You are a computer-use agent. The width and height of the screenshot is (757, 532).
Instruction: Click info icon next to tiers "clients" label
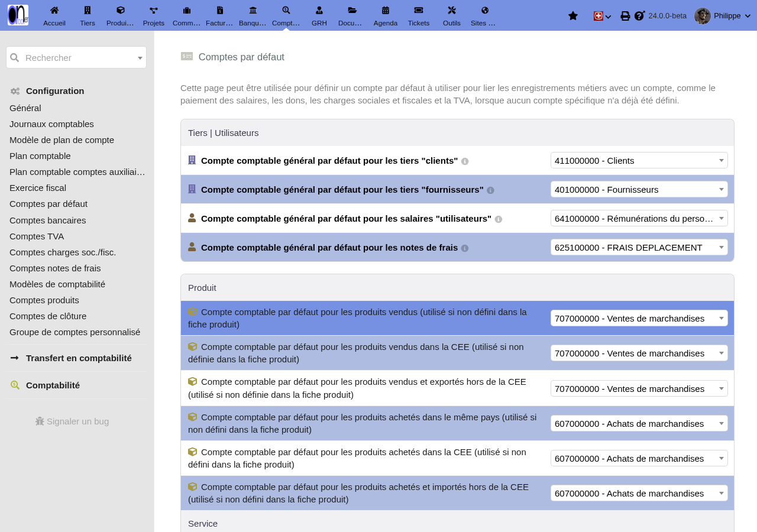465,161
